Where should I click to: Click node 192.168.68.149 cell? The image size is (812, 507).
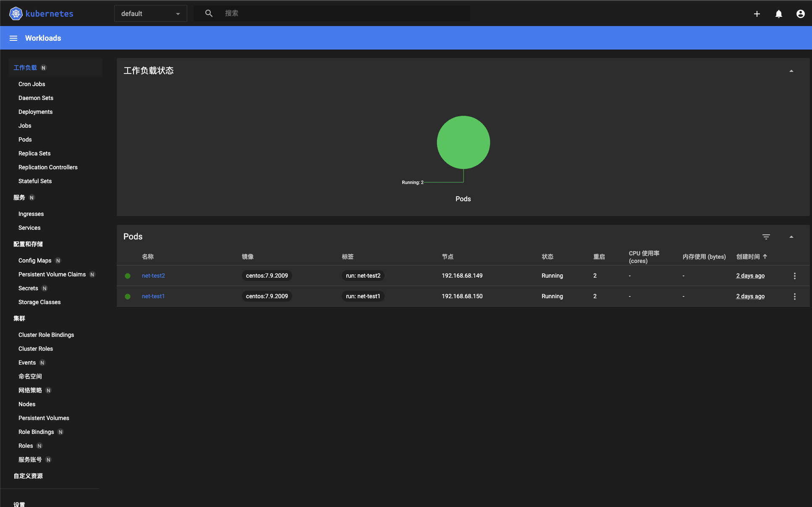pyautogui.click(x=462, y=276)
